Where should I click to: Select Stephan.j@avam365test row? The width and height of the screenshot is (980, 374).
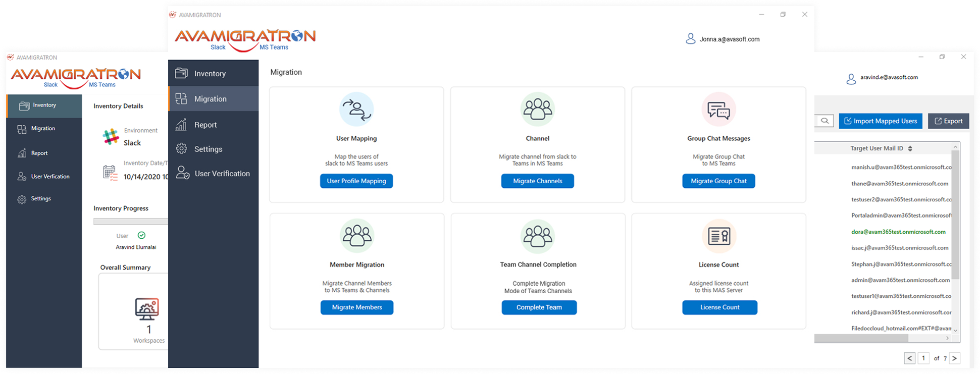[901, 264]
